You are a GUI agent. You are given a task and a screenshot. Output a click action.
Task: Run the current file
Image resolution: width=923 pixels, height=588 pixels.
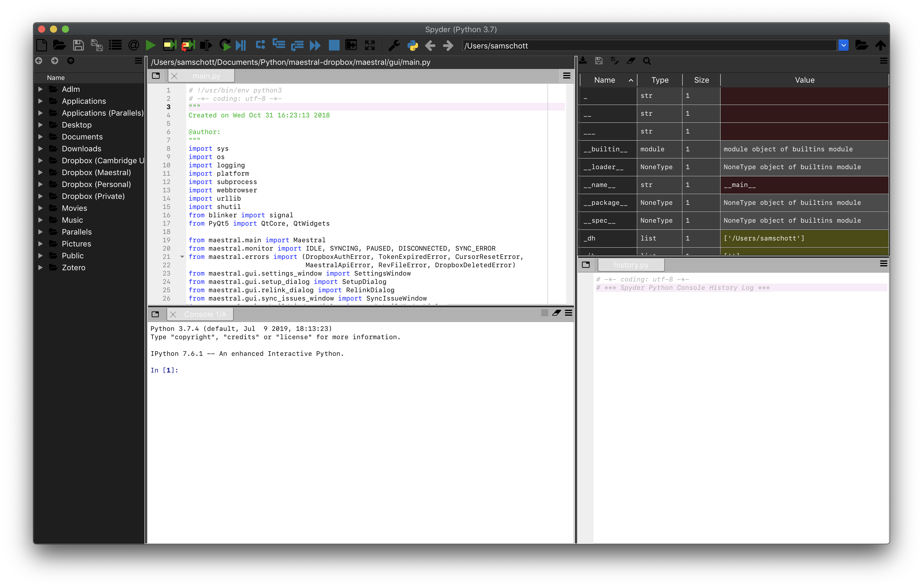[x=151, y=45]
